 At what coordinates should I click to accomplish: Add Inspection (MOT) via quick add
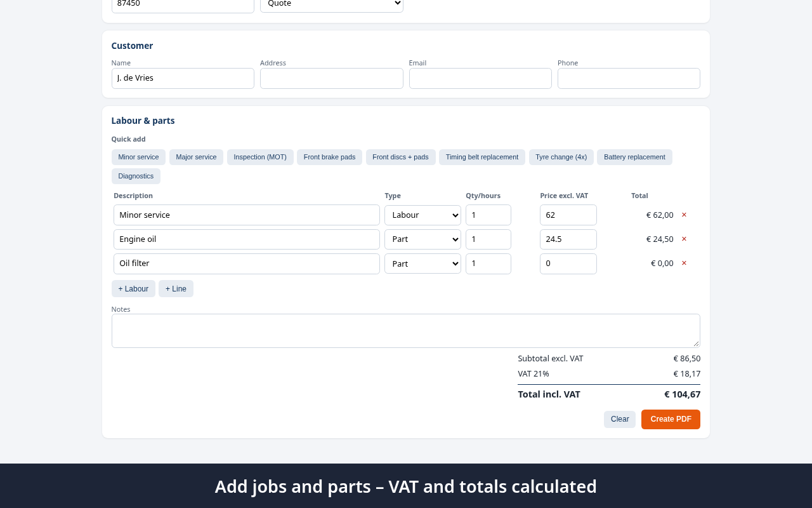pos(260,157)
